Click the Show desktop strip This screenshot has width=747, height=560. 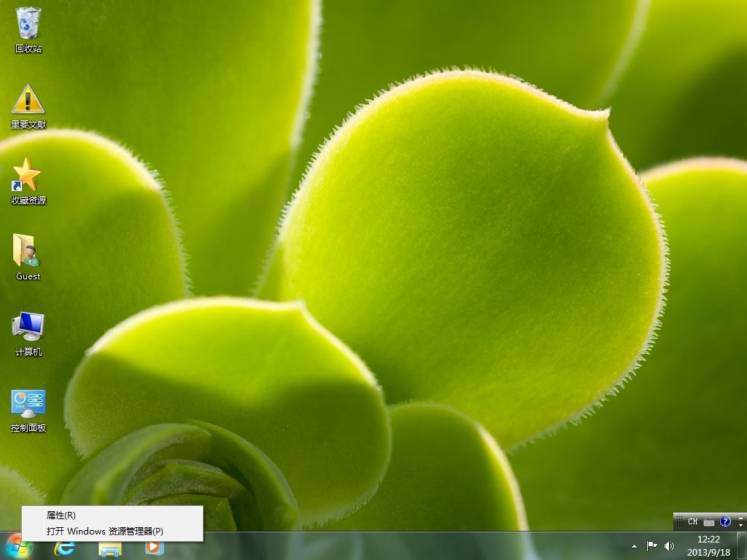742,546
